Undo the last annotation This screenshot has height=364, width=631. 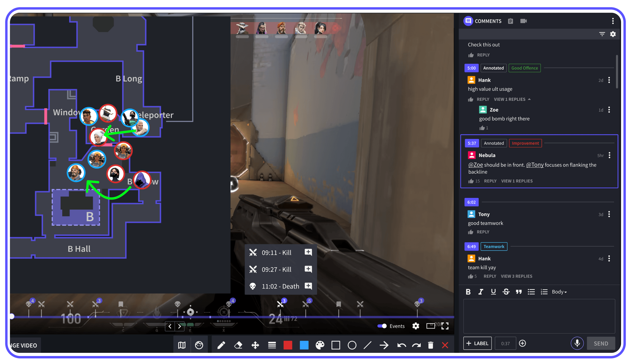pyautogui.click(x=401, y=345)
